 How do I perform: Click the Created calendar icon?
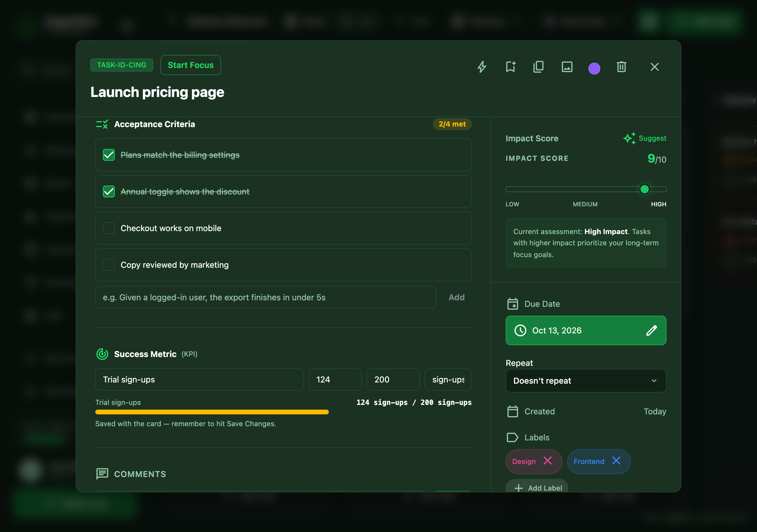[512, 411]
